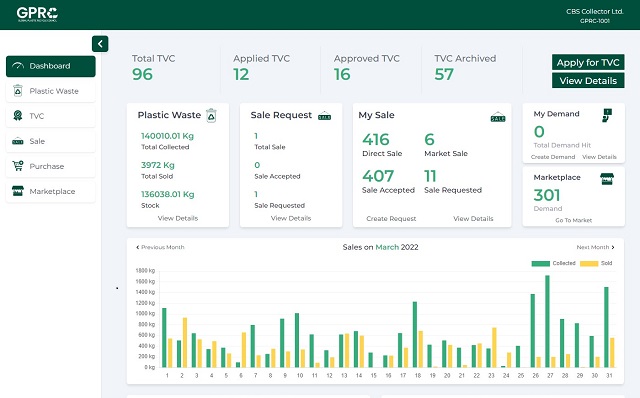Go to Previous Month in sales chart
The image size is (640, 398).
point(160,247)
